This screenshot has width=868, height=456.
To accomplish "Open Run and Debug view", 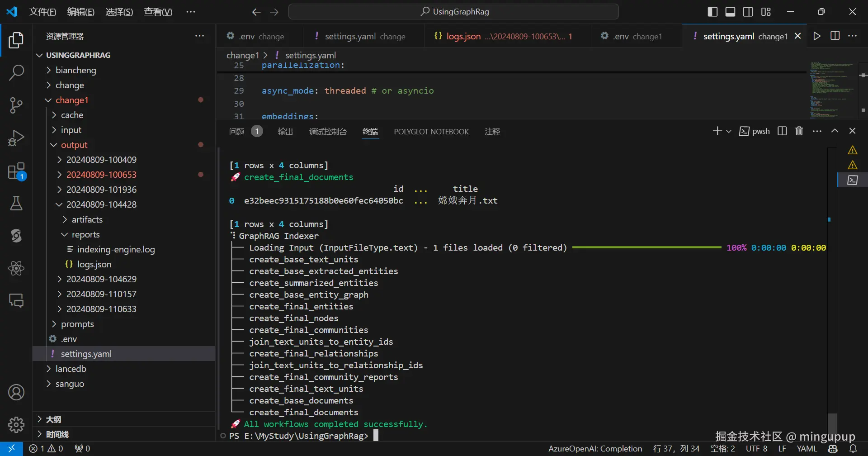I will pos(16,138).
